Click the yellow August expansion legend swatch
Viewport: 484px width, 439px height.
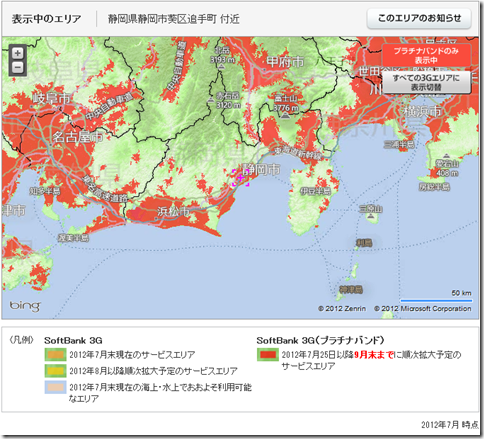[56, 370]
